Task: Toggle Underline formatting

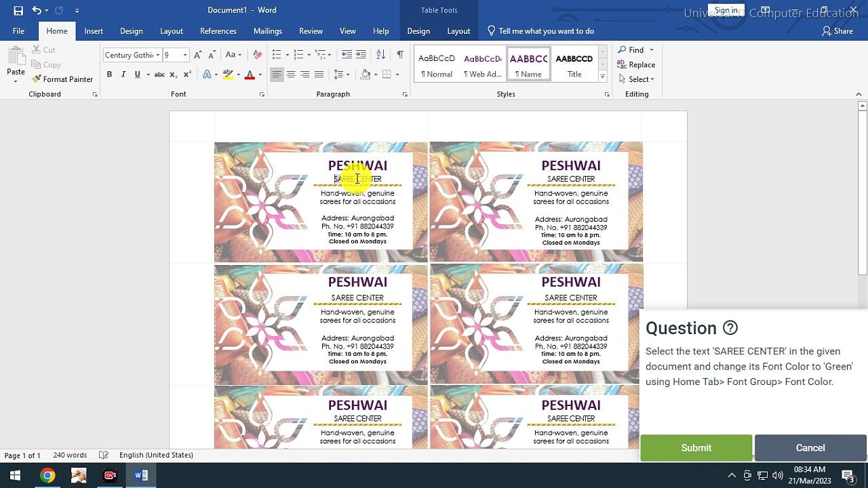Action: point(137,75)
